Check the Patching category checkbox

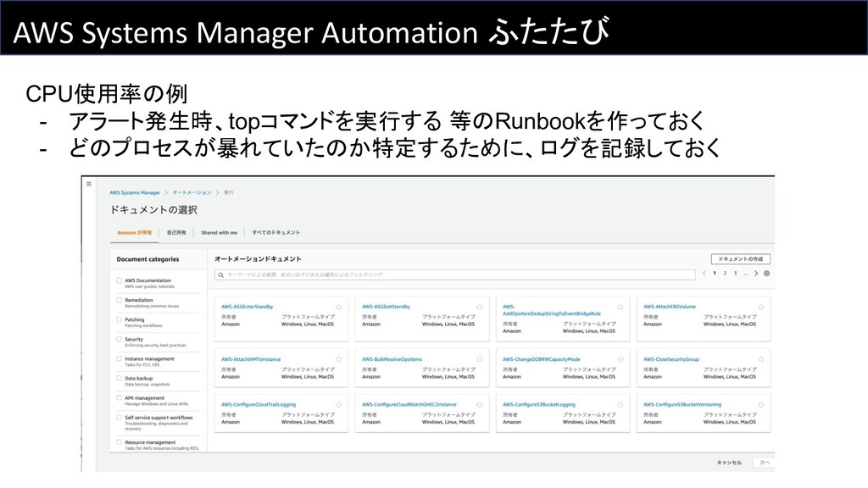(119, 319)
